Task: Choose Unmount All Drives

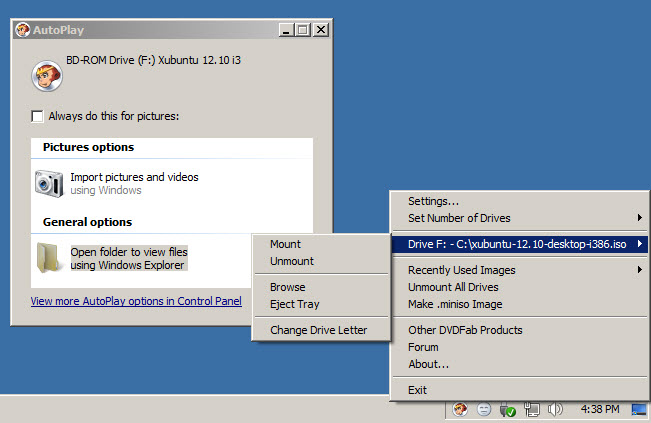Action: click(520, 287)
